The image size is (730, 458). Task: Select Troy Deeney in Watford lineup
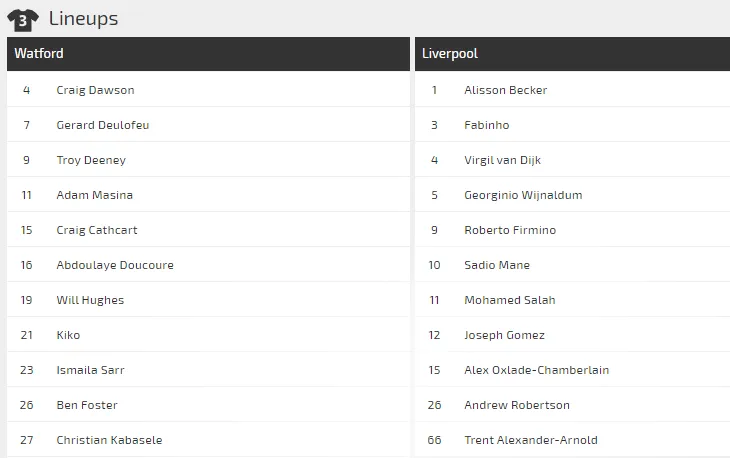(91, 160)
